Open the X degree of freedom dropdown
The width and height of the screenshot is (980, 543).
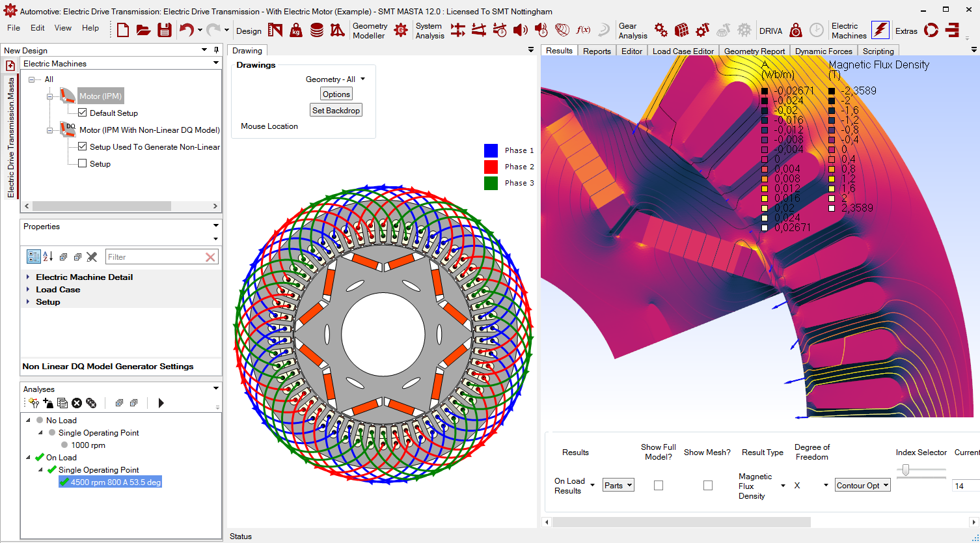[811, 485]
